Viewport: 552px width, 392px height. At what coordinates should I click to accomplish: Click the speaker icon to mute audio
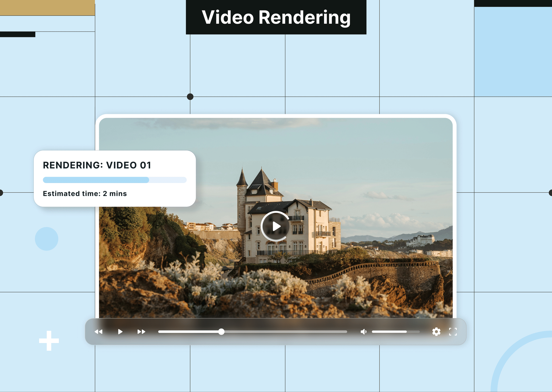(363, 332)
